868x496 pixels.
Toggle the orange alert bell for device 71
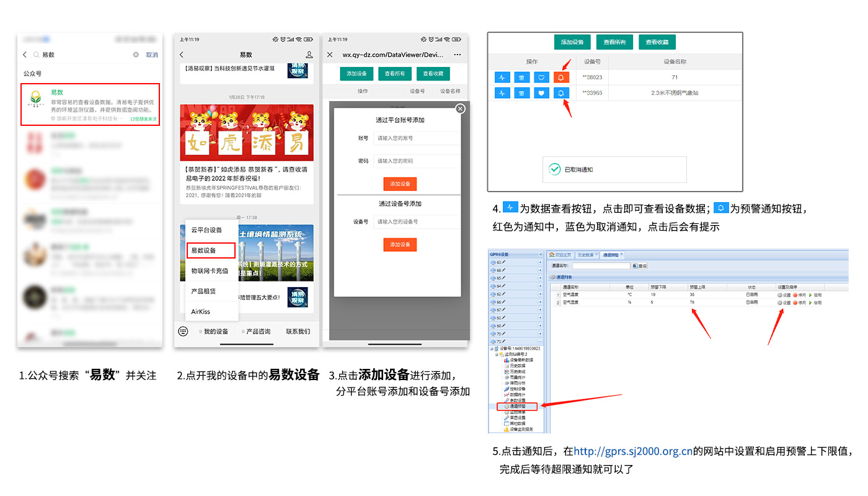pyautogui.click(x=561, y=77)
